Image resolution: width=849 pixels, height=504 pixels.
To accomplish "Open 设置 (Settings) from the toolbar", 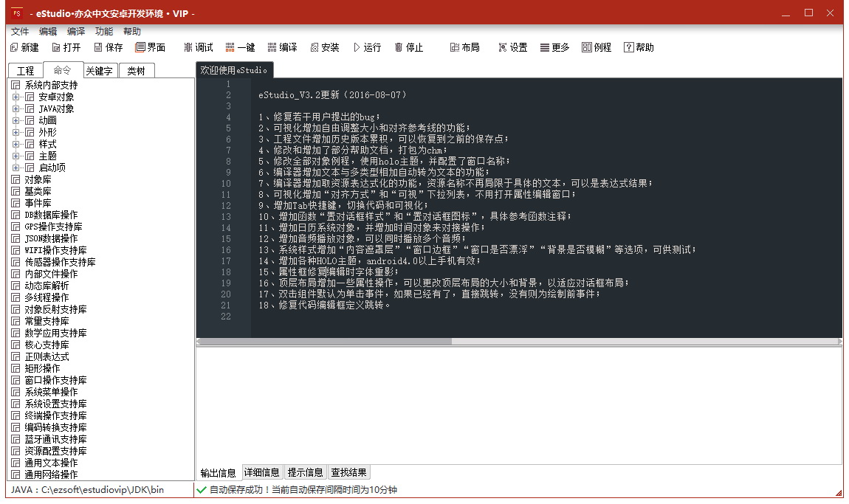I will pyautogui.click(x=503, y=48).
